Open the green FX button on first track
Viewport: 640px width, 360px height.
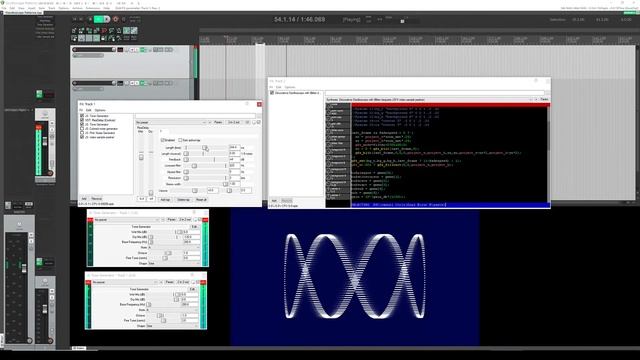point(142,50)
